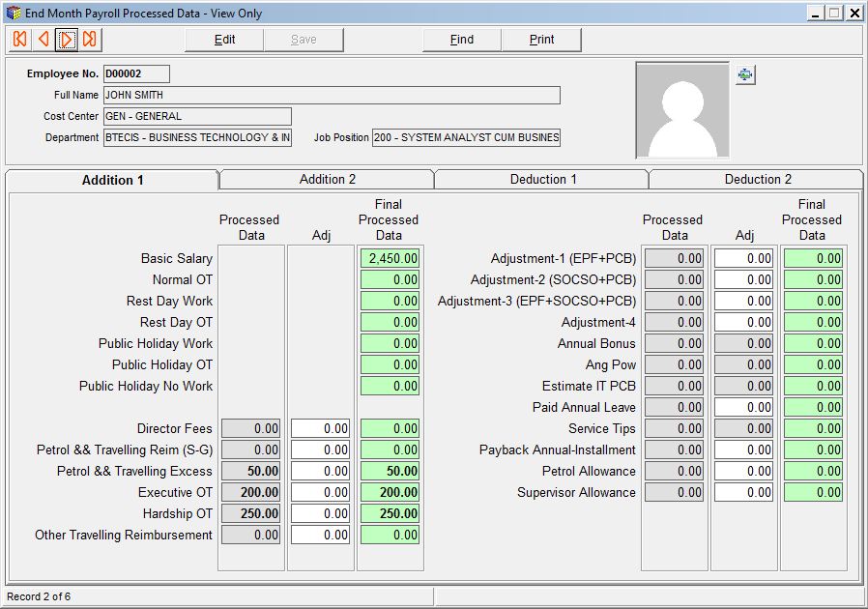Screen dimensions: 868x609
Task: Click the 'Hardship OT' label
Action: point(178,513)
